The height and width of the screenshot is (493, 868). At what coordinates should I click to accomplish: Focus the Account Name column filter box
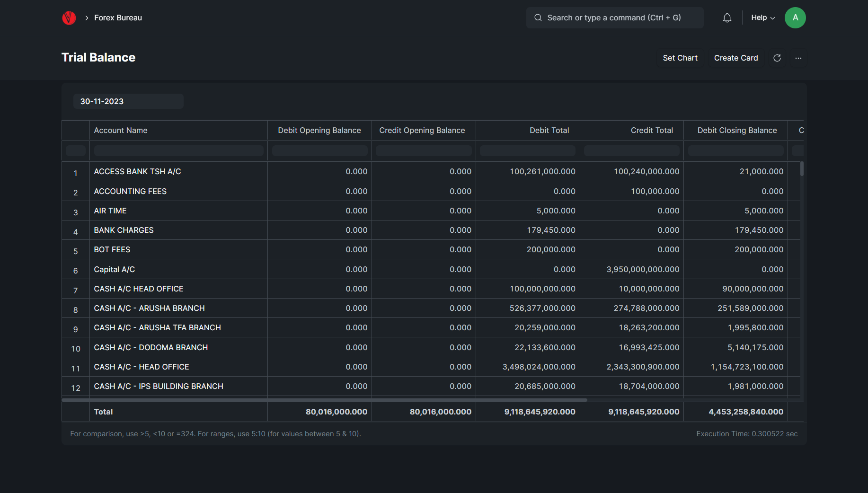pos(179,150)
